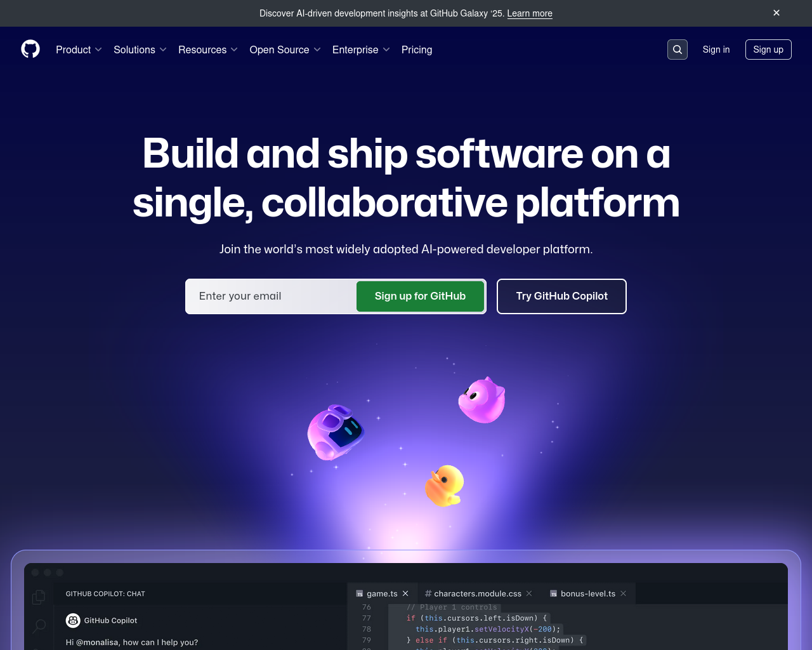This screenshot has width=812, height=650.
Task: Click line number 78 in the editor
Action: coord(367,629)
